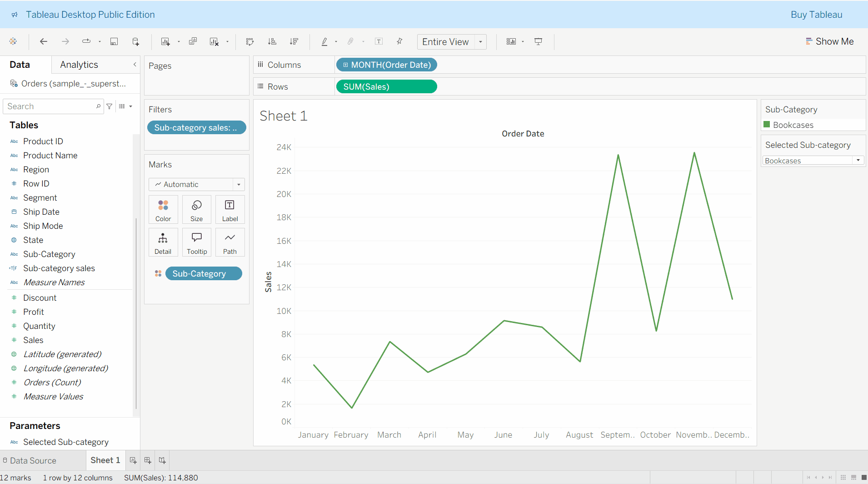Click the Show Me button
The height and width of the screenshot is (484, 868).
coord(829,41)
